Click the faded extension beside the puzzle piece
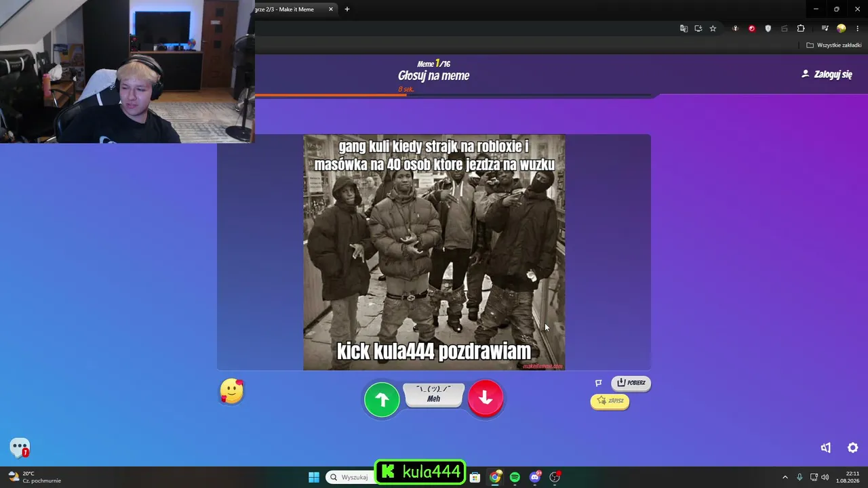 point(785,28)
